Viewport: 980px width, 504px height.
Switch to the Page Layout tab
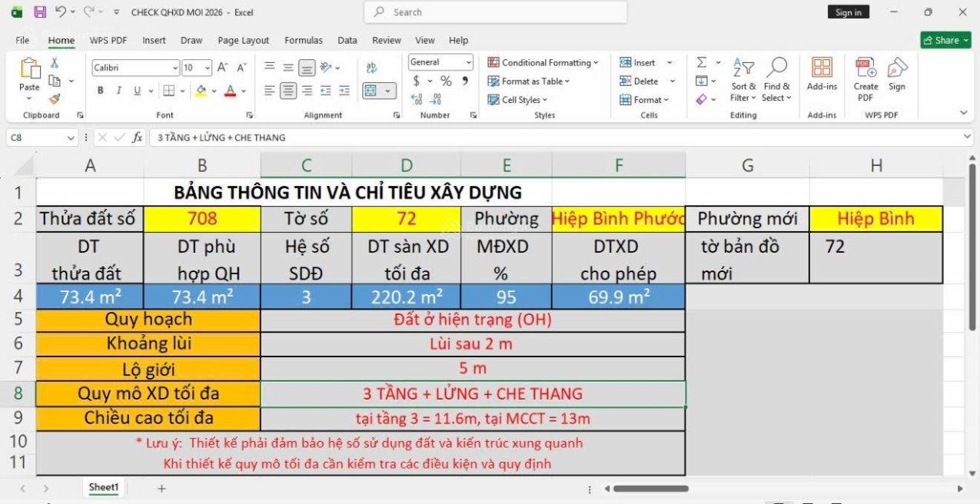pyautogui.click(x=243, y=41)
